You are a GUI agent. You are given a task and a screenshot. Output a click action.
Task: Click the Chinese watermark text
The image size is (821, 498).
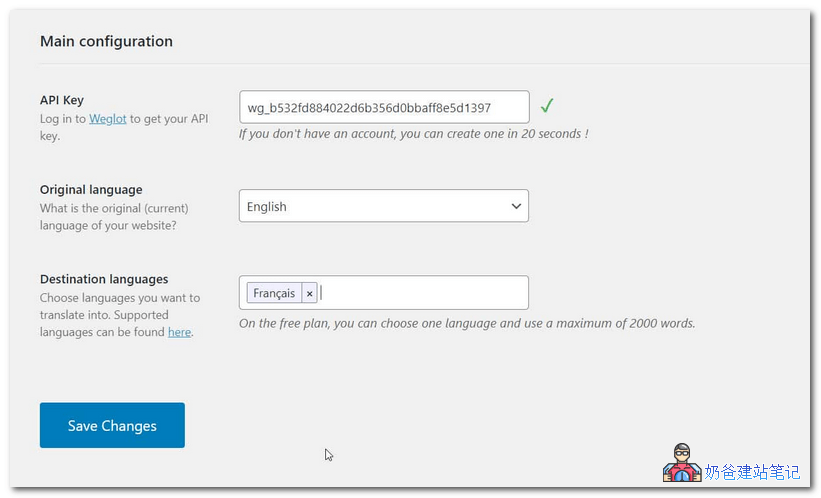(x=752, y=471)
